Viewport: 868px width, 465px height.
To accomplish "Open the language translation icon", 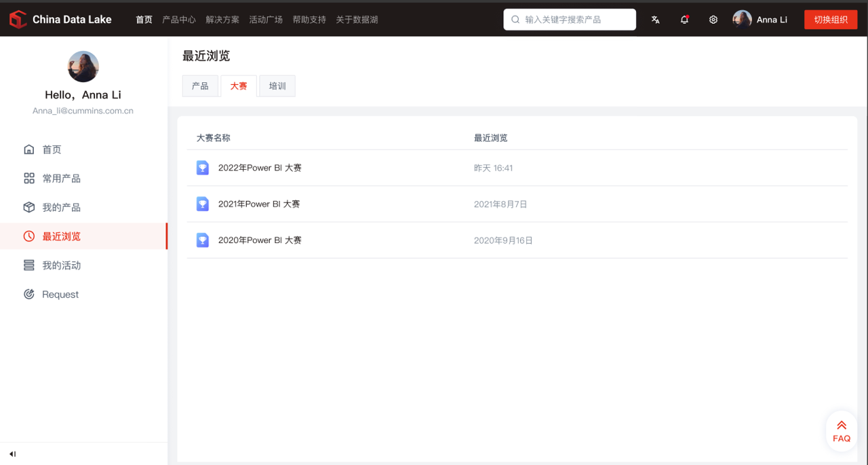I will (655, 20).
